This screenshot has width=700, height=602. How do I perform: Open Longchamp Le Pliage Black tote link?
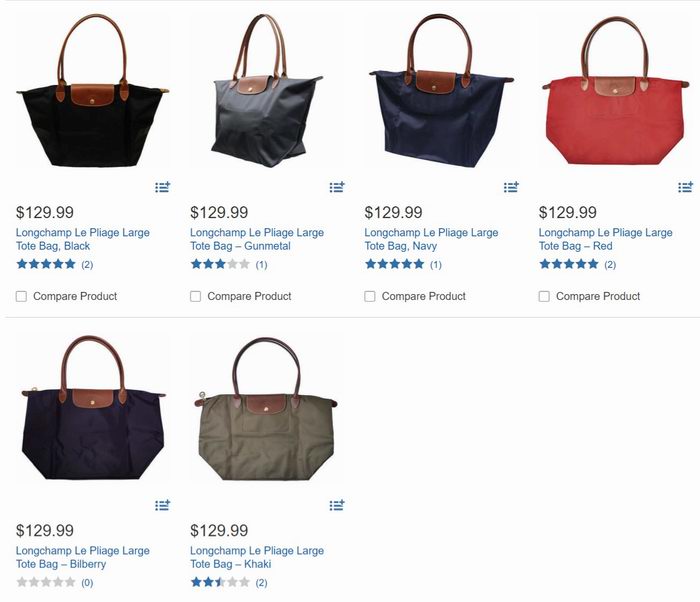coord(83,239)
